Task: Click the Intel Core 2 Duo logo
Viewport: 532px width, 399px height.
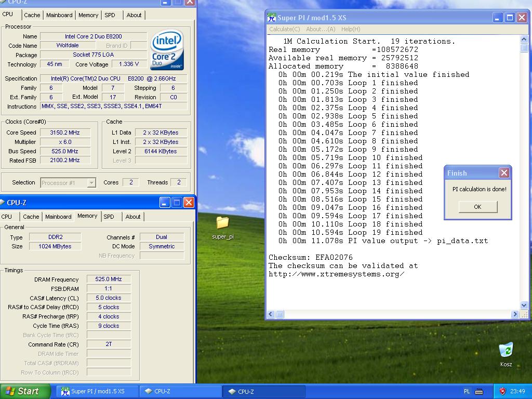Action: coord(167,50)
